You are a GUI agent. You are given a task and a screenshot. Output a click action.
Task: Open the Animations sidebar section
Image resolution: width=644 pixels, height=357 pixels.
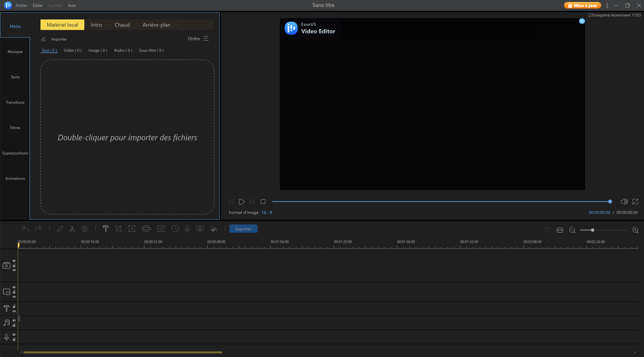coord(15,178)
